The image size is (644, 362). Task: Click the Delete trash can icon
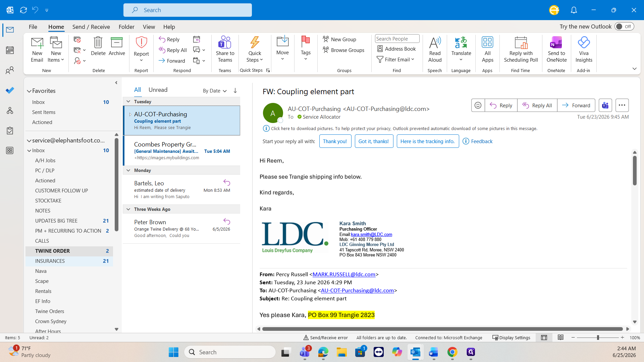click(x=98, y=43)
